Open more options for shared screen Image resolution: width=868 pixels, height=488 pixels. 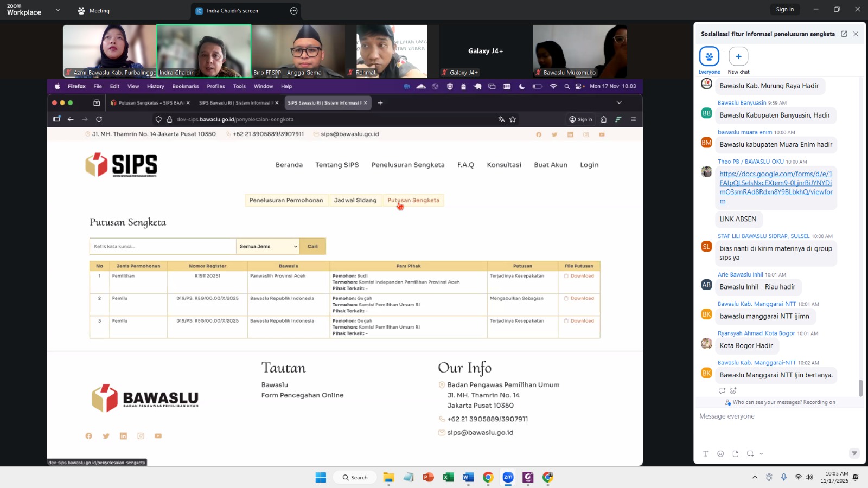pyautogui.click(x=294, y=11)
